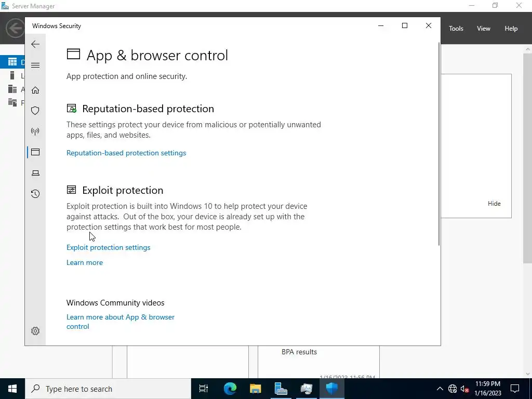This screenshot has height=399, width=532.
Task: Open the notification center icon
Action: (x=515, y=389)
